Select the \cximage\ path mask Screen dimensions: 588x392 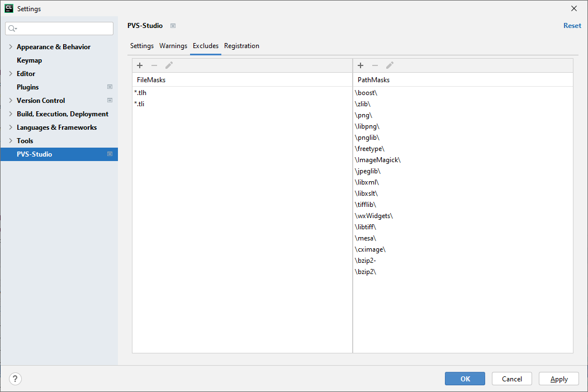[x=463, y=249]
